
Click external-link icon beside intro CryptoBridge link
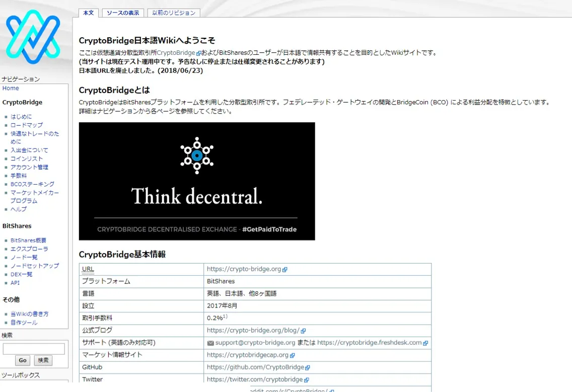tap(199, 53)
